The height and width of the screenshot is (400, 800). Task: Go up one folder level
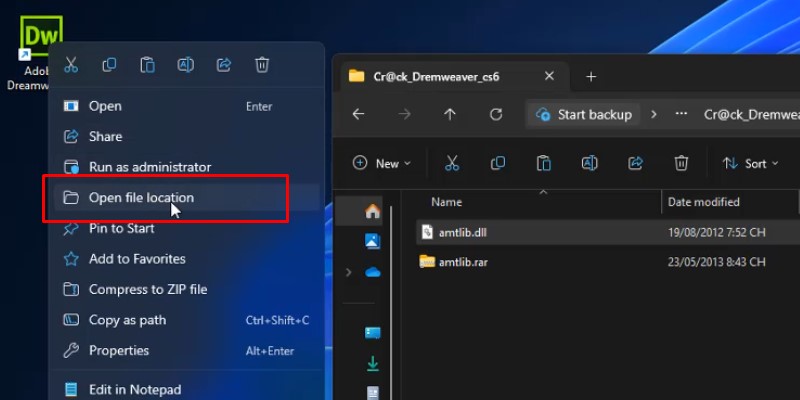coord(450,114)
